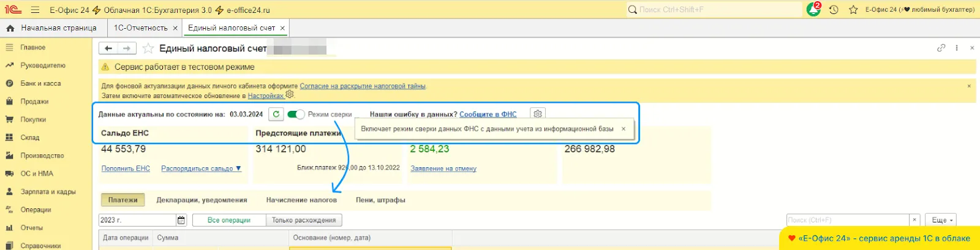Viewport: 980px width, 250px height.
Task: Open favorites star in top bar
Action: 853,10
